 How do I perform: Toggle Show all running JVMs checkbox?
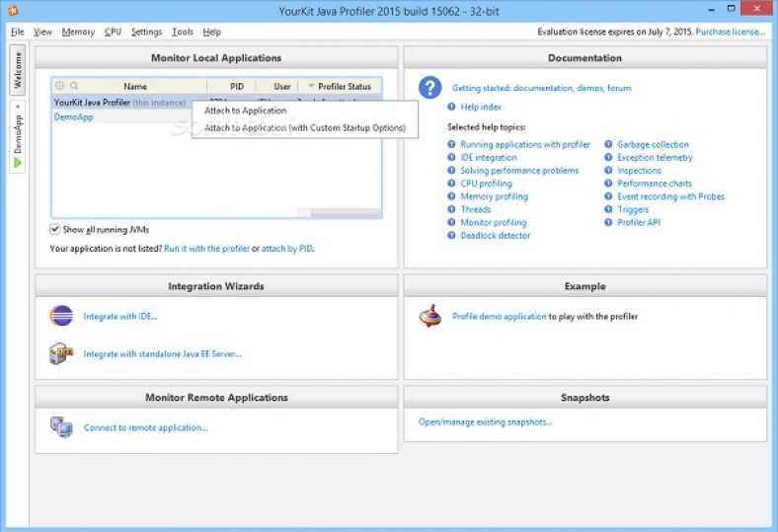coord(55,229)
